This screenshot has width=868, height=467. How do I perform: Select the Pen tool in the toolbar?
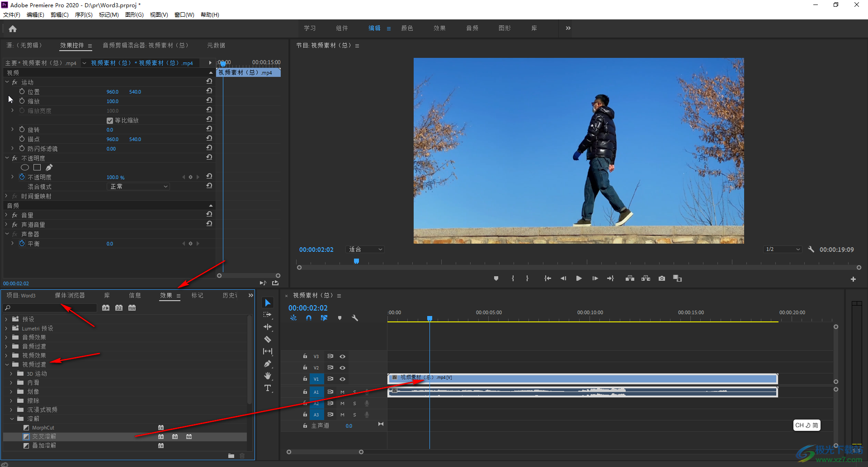pyautogui.click(x=268, y=363)
